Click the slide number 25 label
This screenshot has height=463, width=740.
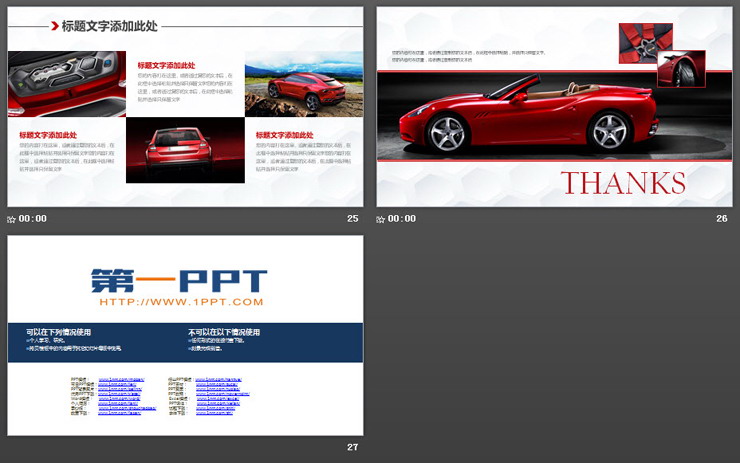352,218
